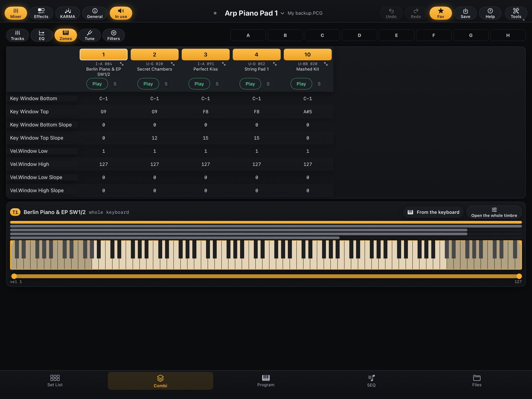Click the Redo button
Viewport: 532px width, 399px height.
pyautogui.click(x=416, y=13)
